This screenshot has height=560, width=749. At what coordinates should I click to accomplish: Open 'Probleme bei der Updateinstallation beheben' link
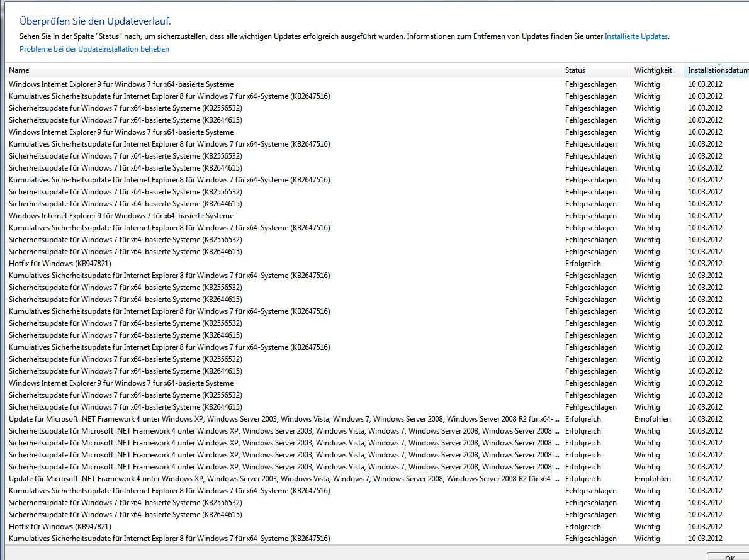point(94,49)
